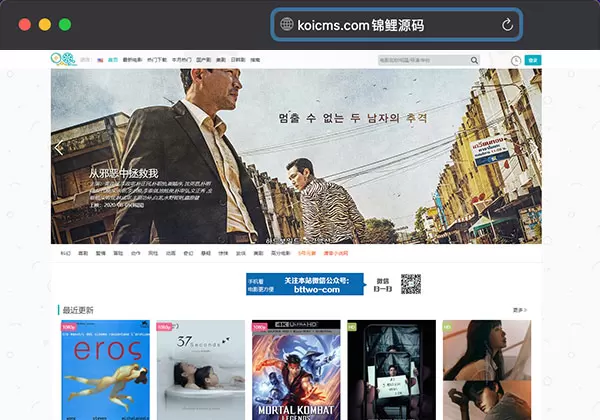Screen dimensions: 600x420
Task: Click the reload icon in address bar
Action: tap(507, 25)
